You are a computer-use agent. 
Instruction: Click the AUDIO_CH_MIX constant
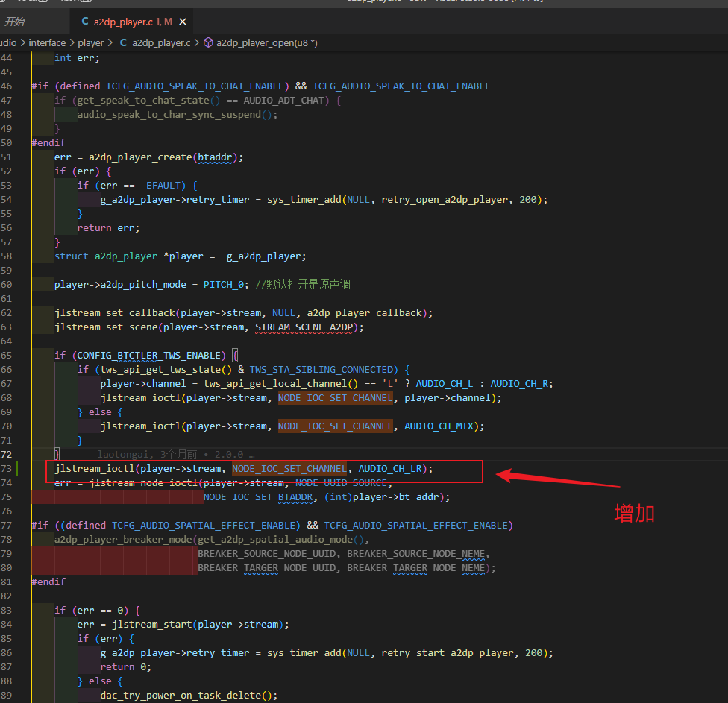coord(439,426)
